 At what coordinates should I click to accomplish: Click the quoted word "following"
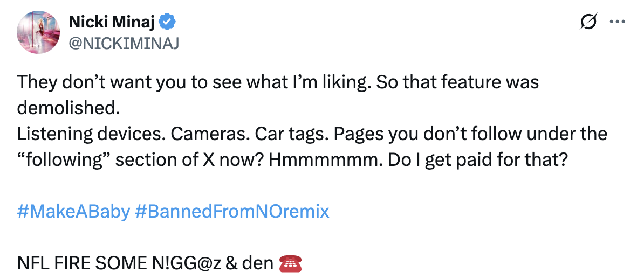(x=70, y=159)
